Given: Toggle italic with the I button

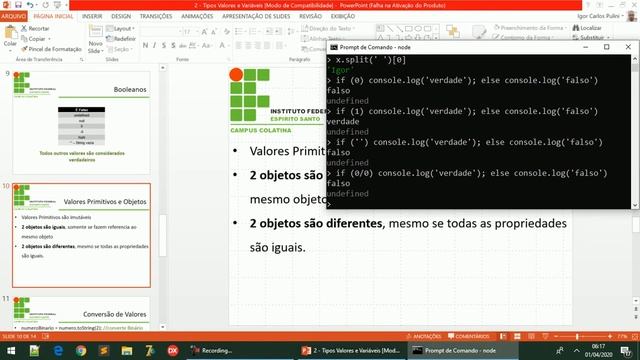Looking at the screenshot, I should coord(154,45).
